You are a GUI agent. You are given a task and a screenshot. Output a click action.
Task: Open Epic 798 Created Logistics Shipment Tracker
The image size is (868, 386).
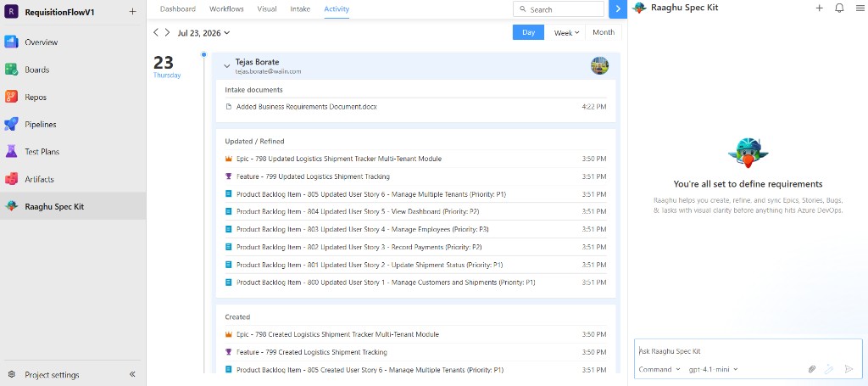[415, 334]
